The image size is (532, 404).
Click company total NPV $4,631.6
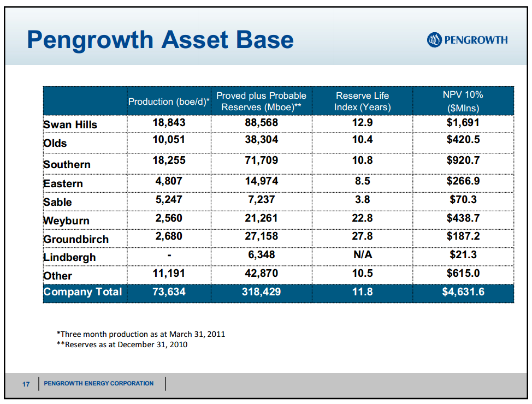[463, 292]
